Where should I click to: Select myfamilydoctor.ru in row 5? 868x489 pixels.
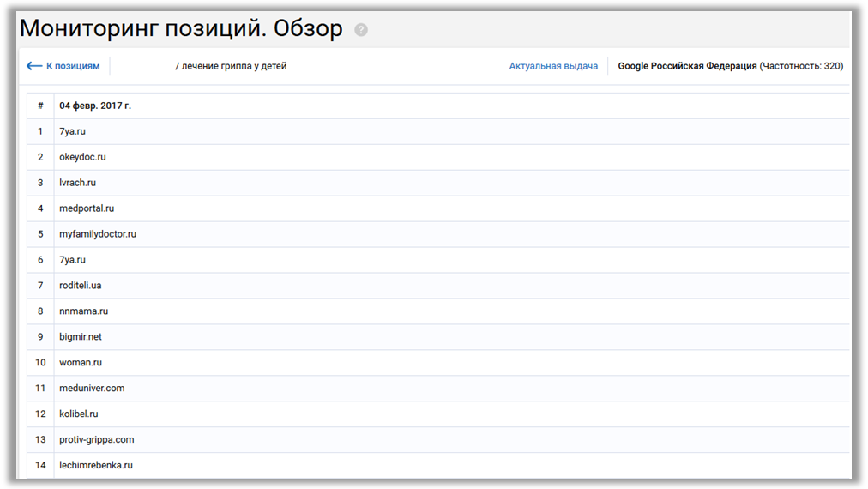click(98, 234)
